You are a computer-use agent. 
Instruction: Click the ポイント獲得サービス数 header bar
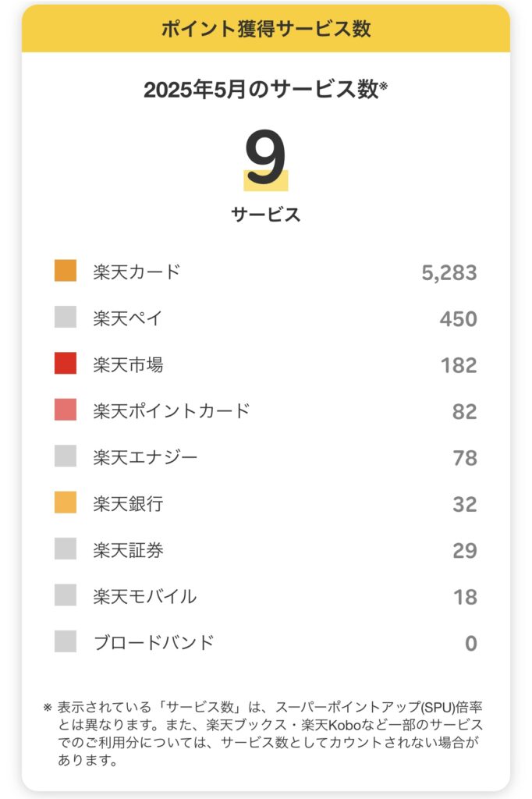[266, 29]
